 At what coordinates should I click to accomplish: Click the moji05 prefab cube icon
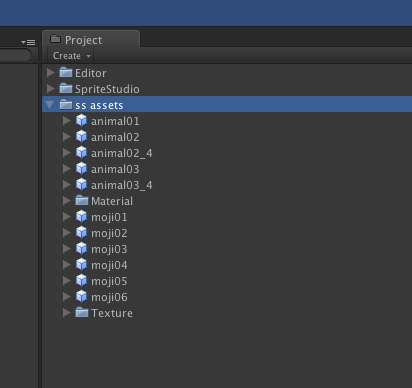click(81, 280)
